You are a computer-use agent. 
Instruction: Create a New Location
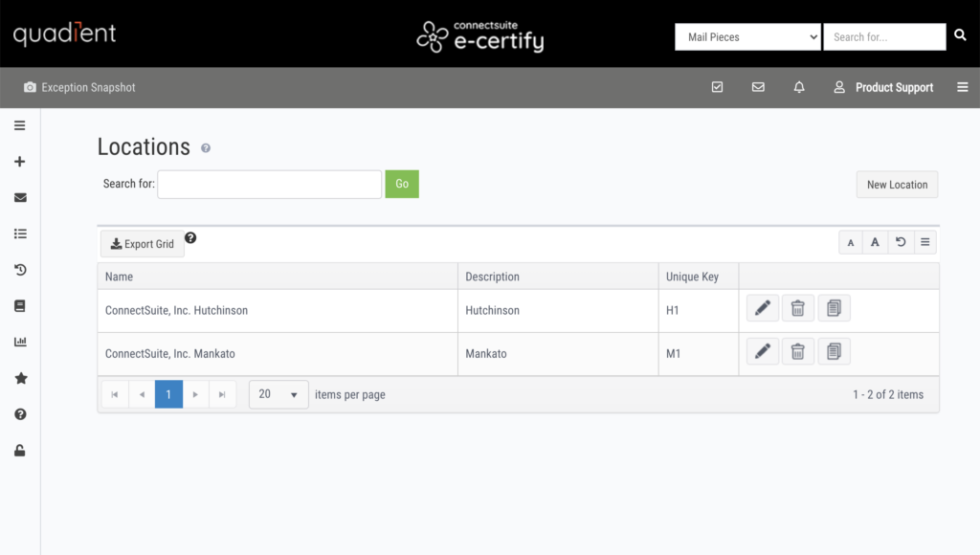click(x=897, y=184)
